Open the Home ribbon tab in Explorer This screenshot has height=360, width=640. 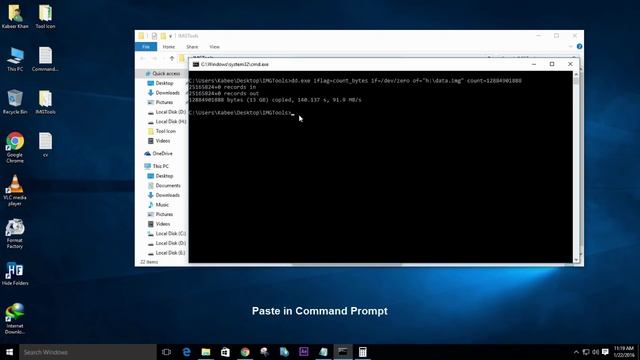pos(169,47)
